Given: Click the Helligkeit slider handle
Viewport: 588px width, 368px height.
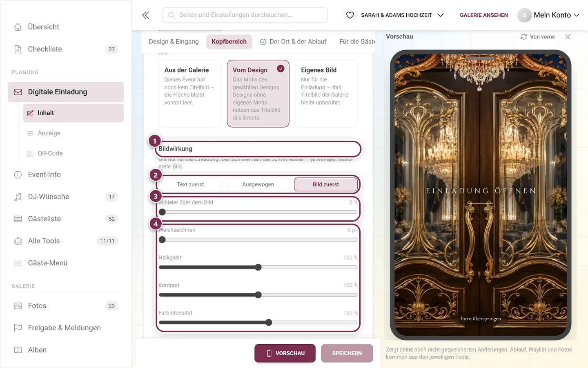Looking at the screenshot, I should [258, 267].
